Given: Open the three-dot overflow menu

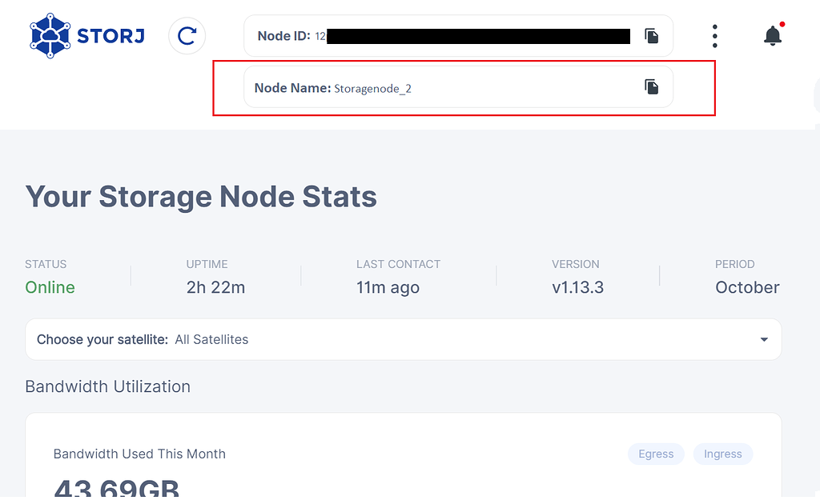Looking at the screenshot, I should pos(714,35).
